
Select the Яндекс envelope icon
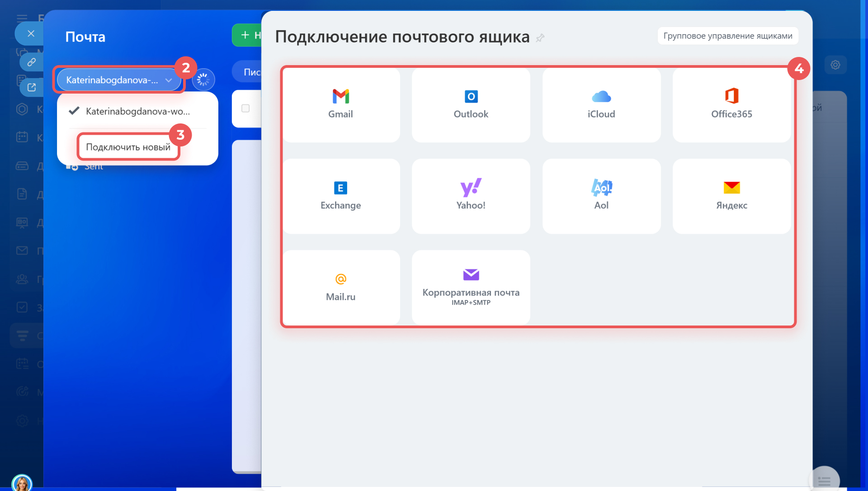click(731, 188)
